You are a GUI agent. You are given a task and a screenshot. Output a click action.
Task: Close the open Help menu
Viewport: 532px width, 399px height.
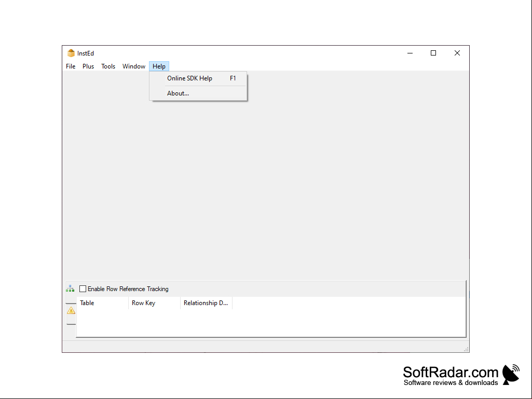click(159, 66)
